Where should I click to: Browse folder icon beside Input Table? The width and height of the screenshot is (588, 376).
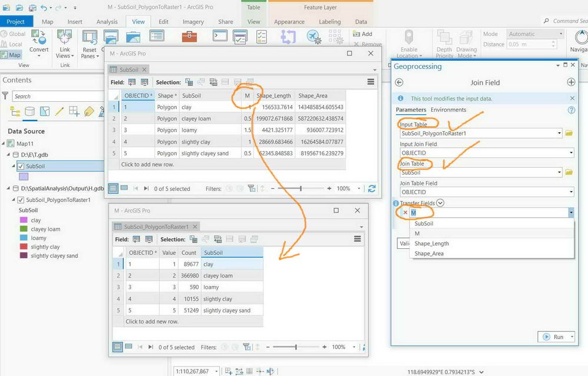[569, 133]
